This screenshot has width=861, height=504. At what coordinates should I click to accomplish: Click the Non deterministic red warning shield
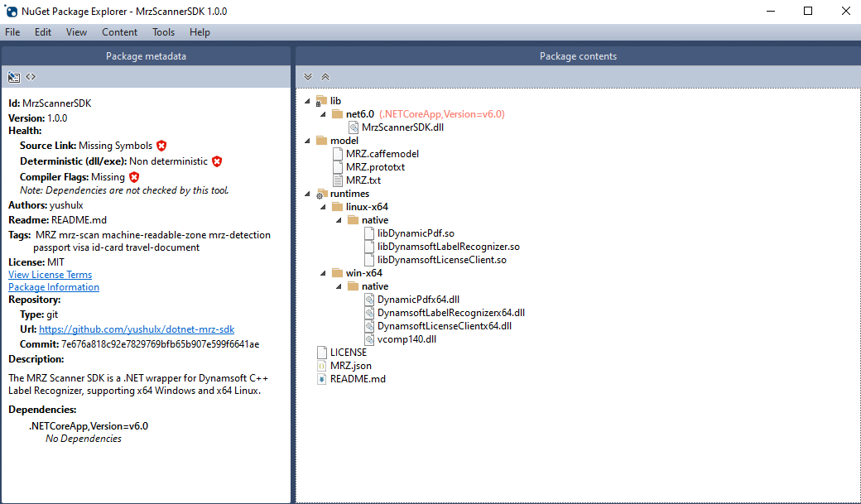216,161
